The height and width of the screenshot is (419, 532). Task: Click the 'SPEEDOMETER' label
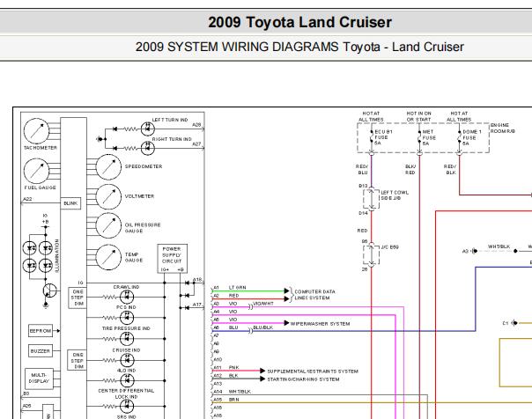coord(144,166)
